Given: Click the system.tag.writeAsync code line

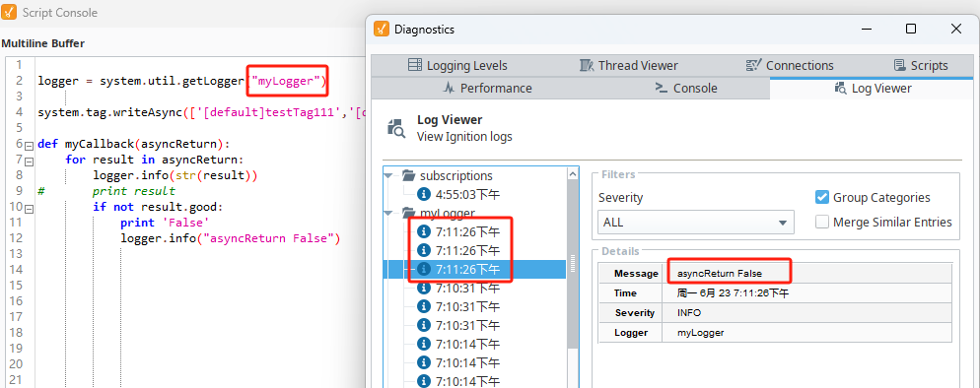Looking at the screenshot, I should tap(201, 112).
